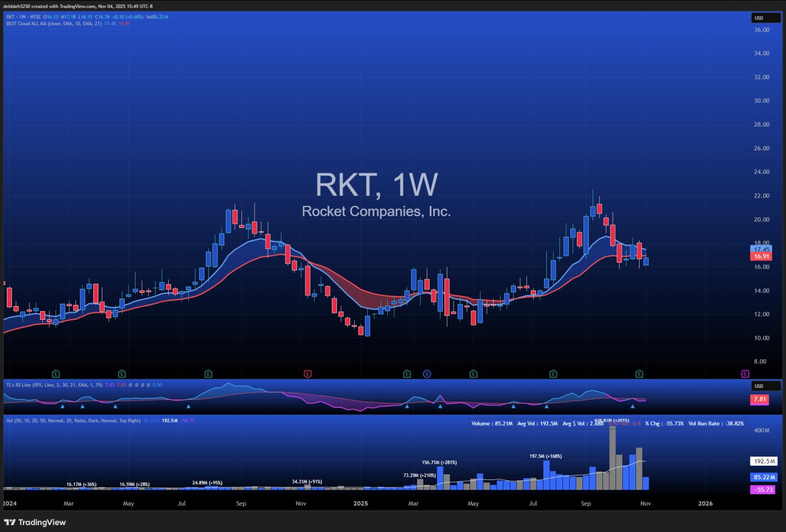The height and width of the screenshot is (532, 786).
Task: Click the green E earnings marker before May 2024
Action: pos(122,374)
